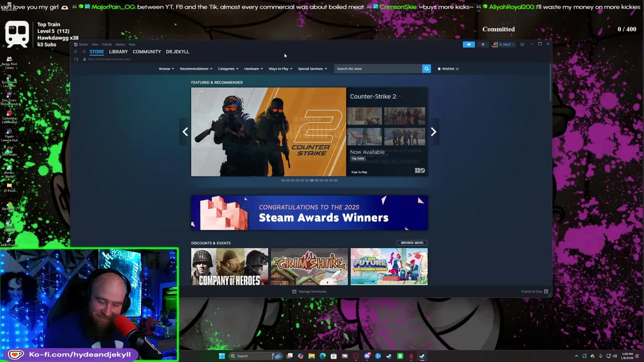Screen dimensions: 644x362
Task: Click the active Steam taskbar icon
Action: [422, 356]
